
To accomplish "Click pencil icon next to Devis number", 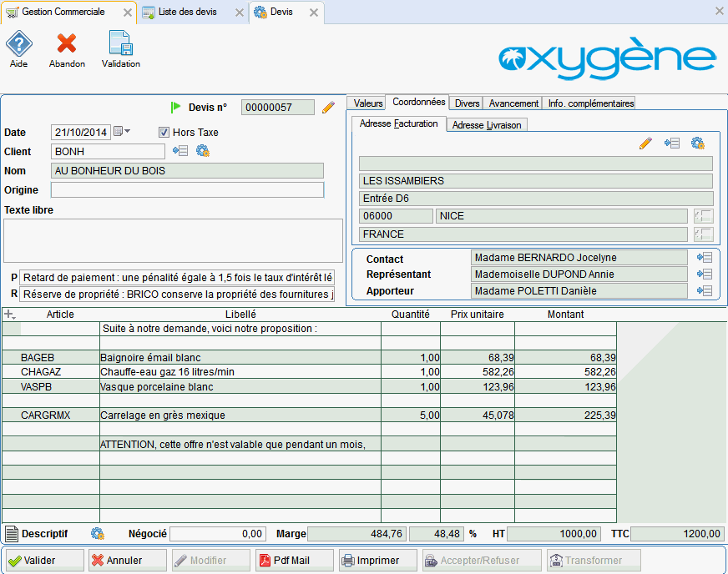I will 328,107.
